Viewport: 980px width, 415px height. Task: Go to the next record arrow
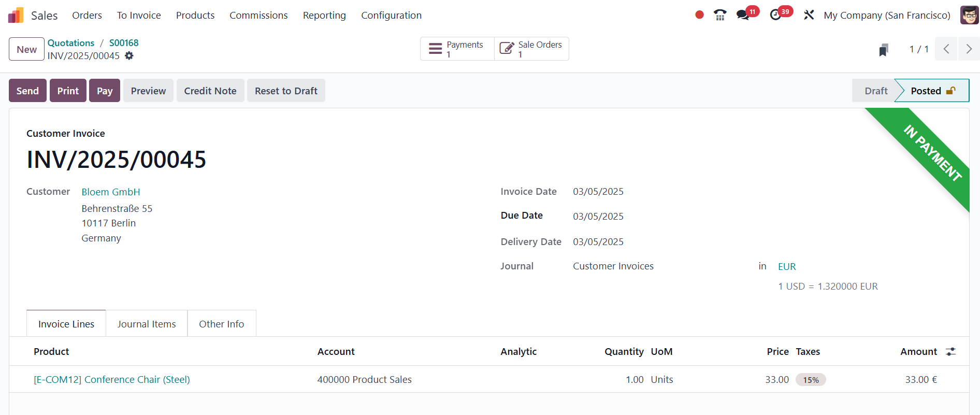click(x=969, y=49)
